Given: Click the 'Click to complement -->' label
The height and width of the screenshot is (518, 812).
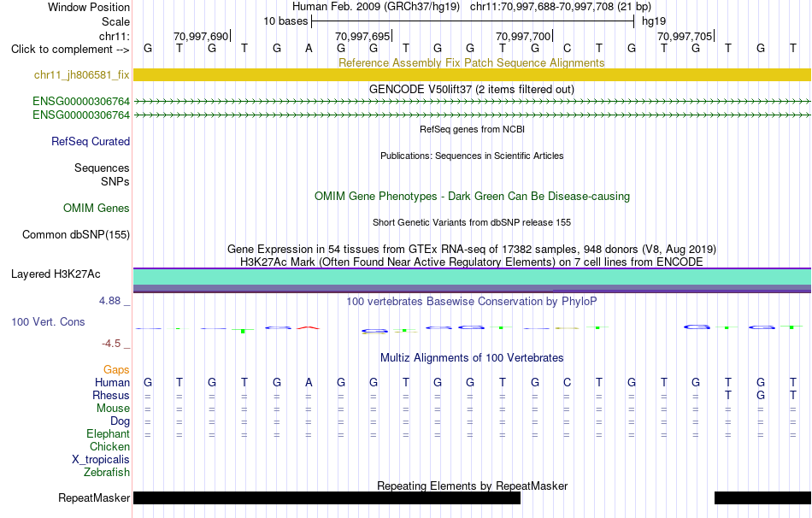Looking at the screenshot, I should click(70, 50).
